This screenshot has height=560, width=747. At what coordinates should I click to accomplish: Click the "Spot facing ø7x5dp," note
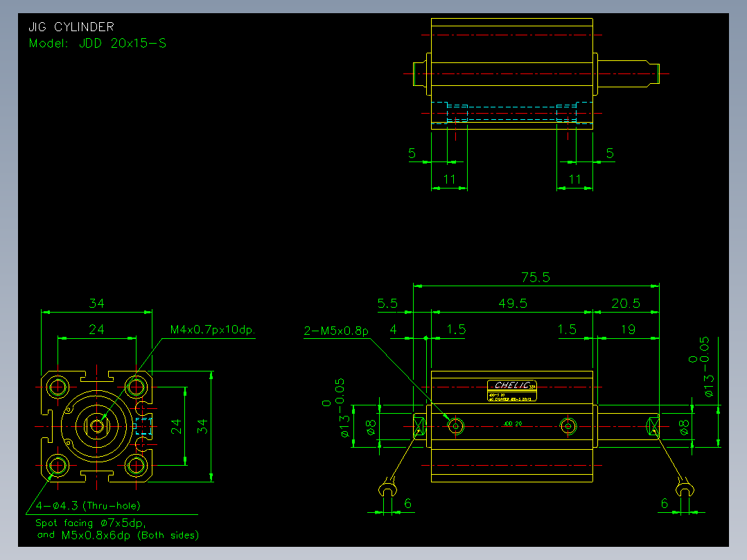point(91,523)
